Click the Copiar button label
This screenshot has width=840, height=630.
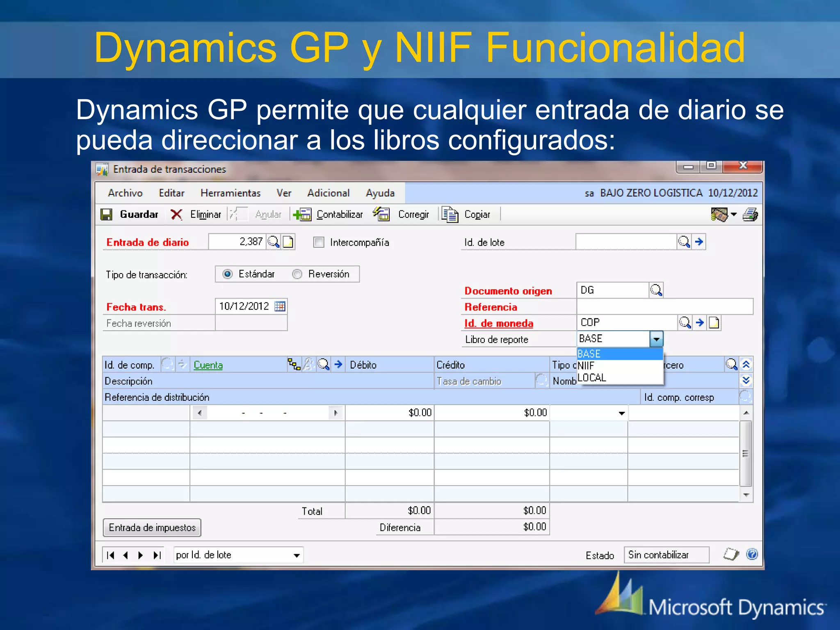click(x=477, y=215)
